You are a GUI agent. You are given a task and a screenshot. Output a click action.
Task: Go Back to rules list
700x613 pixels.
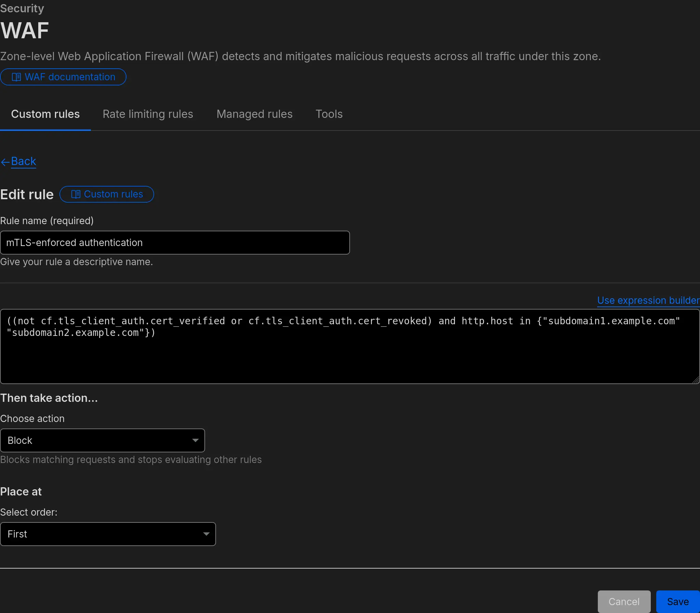[x=23, y=161]
